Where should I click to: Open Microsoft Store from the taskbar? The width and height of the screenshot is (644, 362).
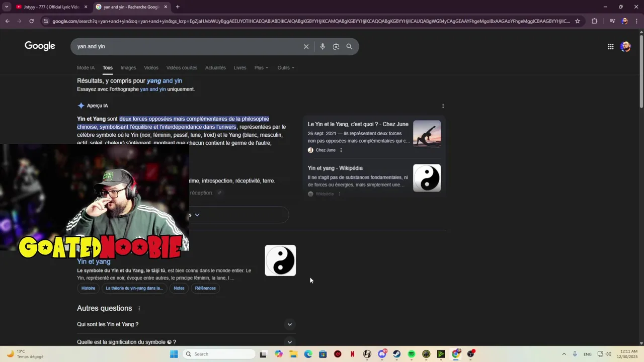323,354
